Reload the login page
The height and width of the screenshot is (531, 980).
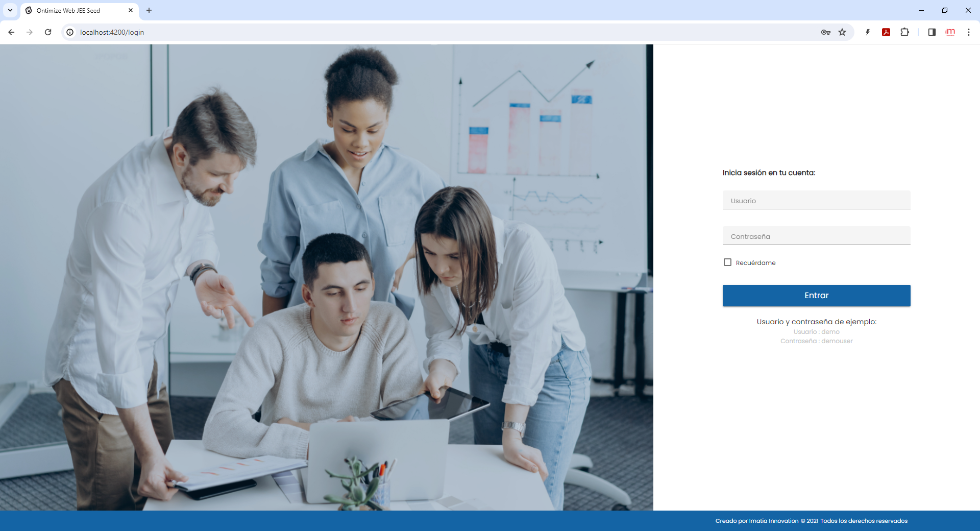[48, 32]
